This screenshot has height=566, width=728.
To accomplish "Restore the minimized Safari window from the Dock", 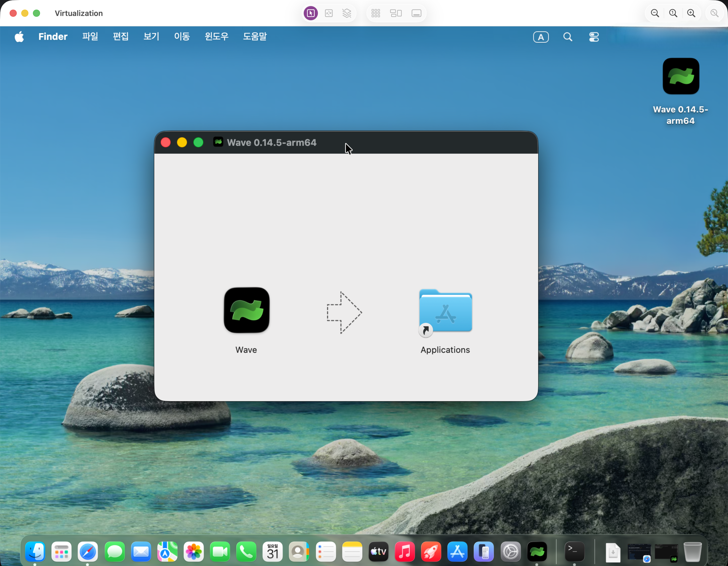I will 639,553.
